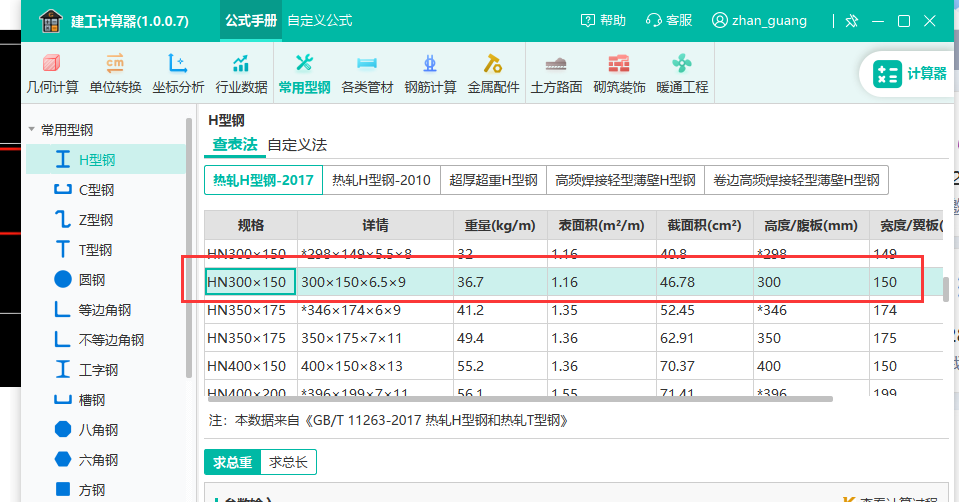Open the zhan_guang user account
Image resolution: width=959 pixels, height=502 pixels.
tap(759, 21)
